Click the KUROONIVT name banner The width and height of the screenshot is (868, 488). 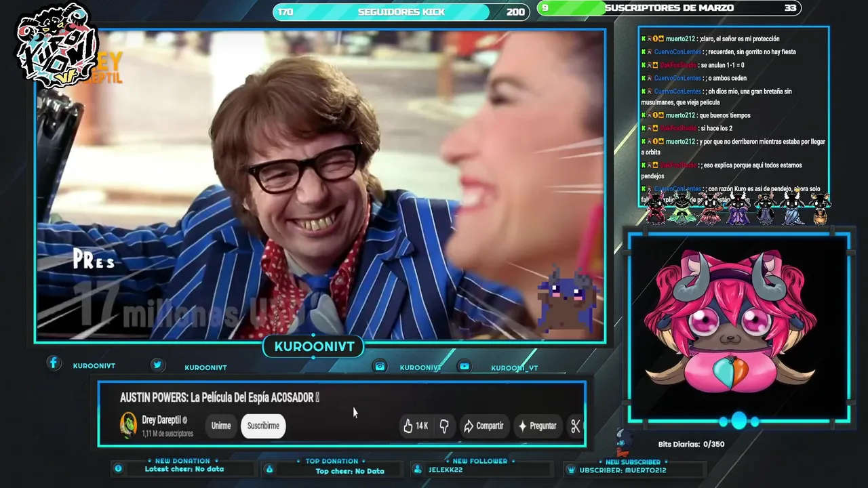tap(314, 346)
